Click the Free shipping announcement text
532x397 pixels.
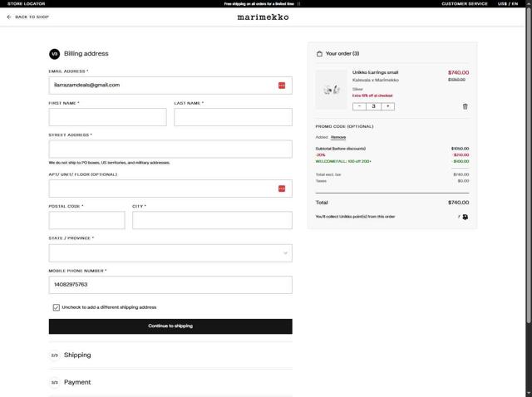pyautogui.click(x=259, y=3)
